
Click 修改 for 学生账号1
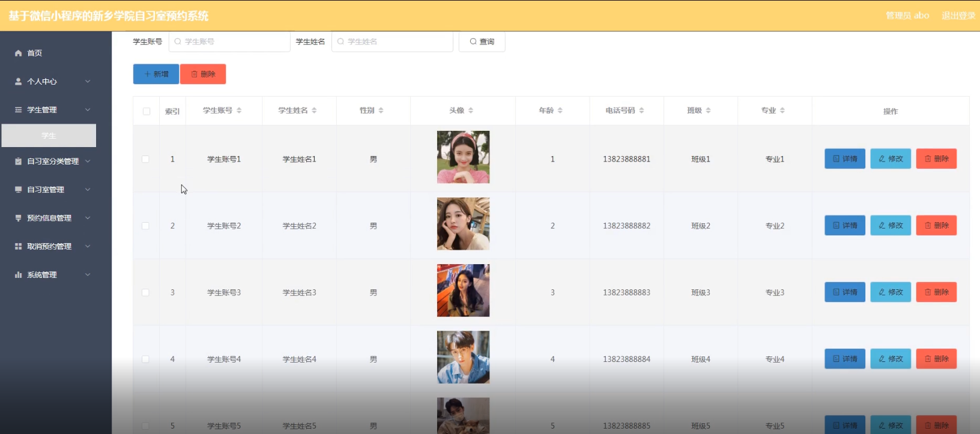pos(891,159)
